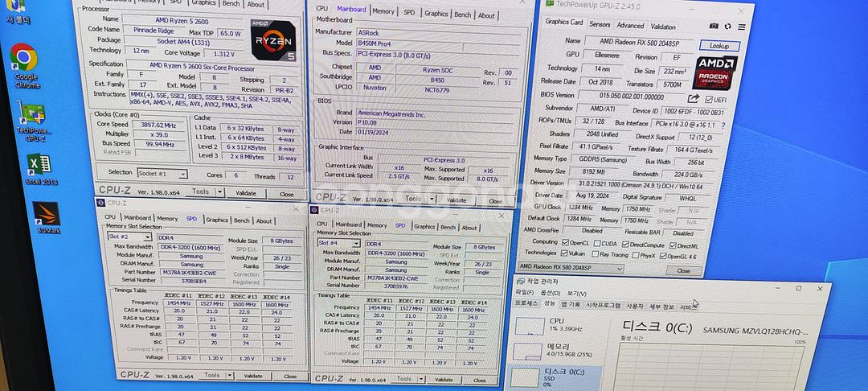
Task: Open the Socket #1 selection dropdown
Action: coord(182,174)
